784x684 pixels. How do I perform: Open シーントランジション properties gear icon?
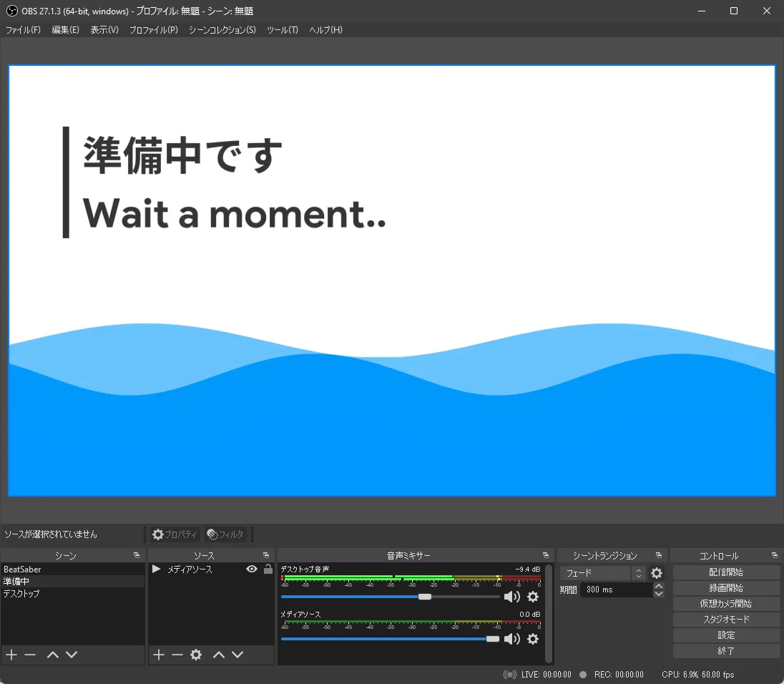point(657,573)
